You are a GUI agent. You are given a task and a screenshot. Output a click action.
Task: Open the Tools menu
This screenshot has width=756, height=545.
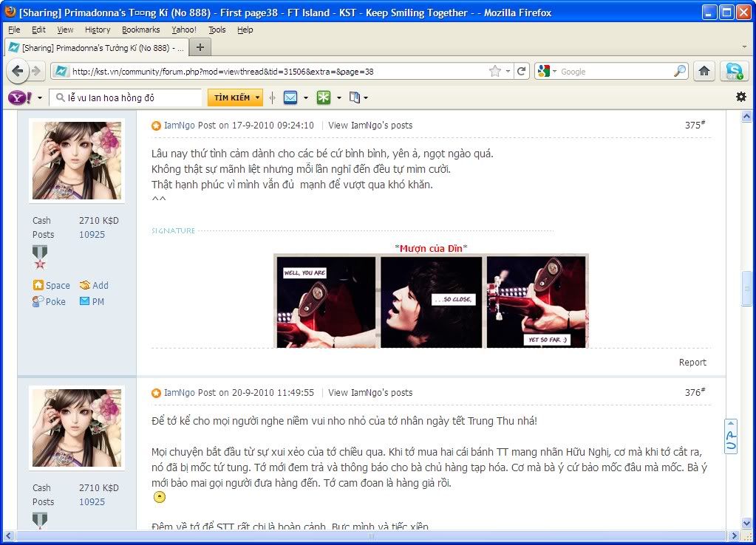pyautogui.click(x=217, y=30)
